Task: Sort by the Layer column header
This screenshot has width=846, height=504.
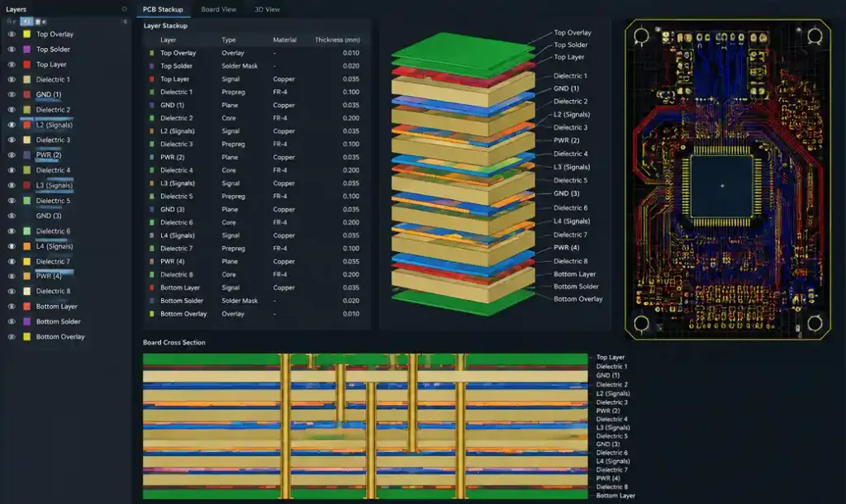Action: coord(168,40)
